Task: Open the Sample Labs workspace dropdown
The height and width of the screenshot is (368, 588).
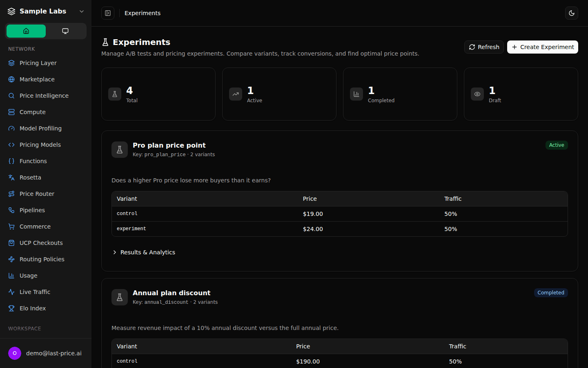Action: tap(46, 11)
